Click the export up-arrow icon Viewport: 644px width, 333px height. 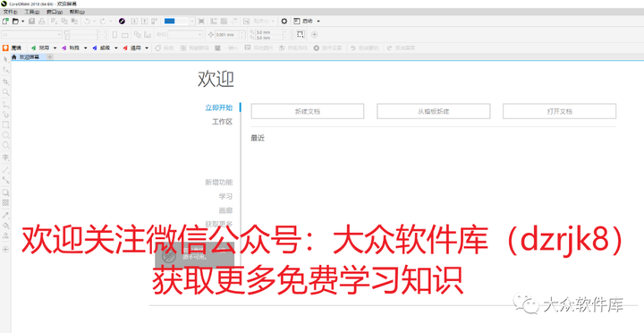pyautogui.click(x=144, y=21)
